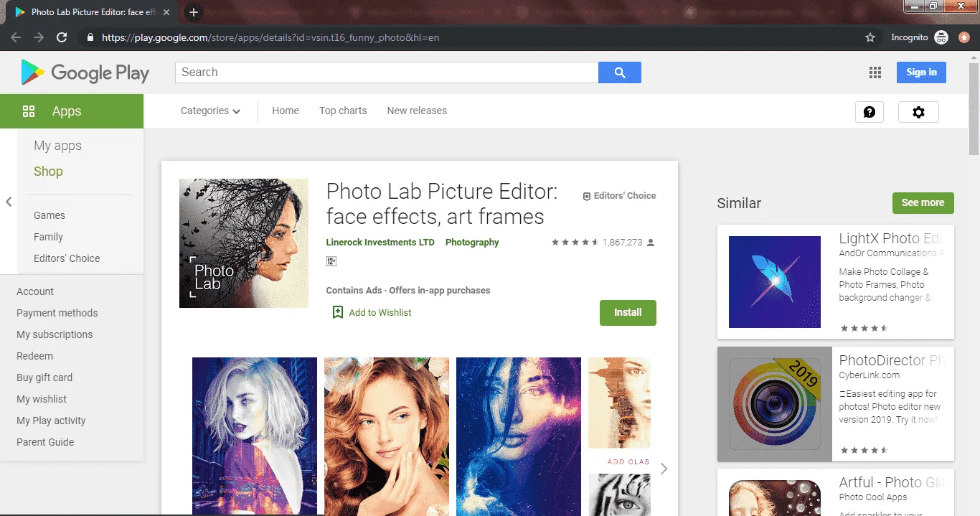Viewport: 980px width, 516px height.
Task: Reload the page with the refresh icon
Action: (62, 37)
